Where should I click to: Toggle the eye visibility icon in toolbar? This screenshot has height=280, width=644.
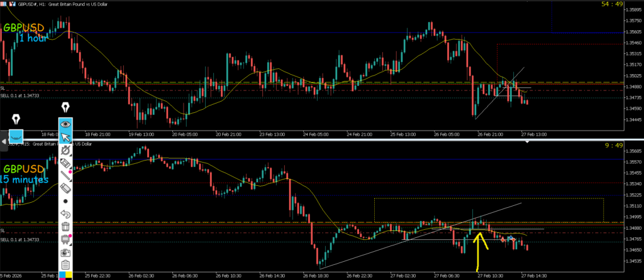pyautogui.click(x=65, y=124)
